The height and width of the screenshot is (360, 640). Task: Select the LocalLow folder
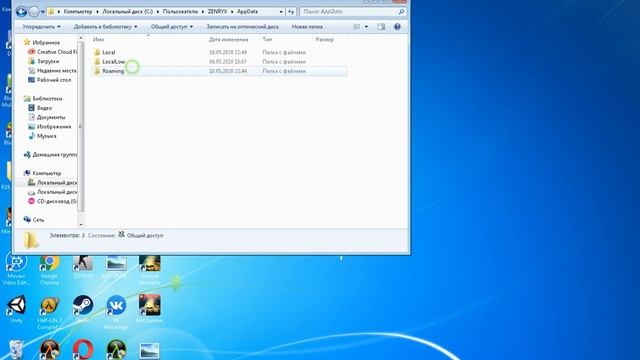click(114, 62)
